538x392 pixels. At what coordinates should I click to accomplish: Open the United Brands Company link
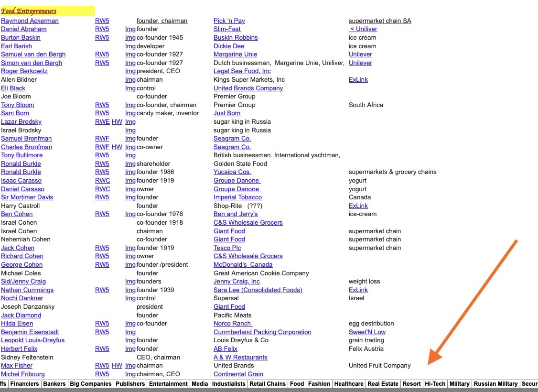tap(248, 88)
